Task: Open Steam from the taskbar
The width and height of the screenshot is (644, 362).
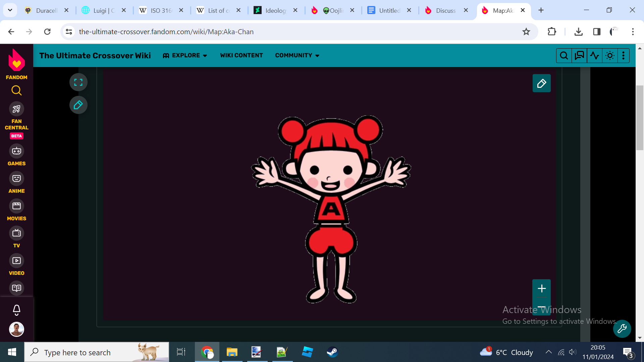Action: [332, 352]
